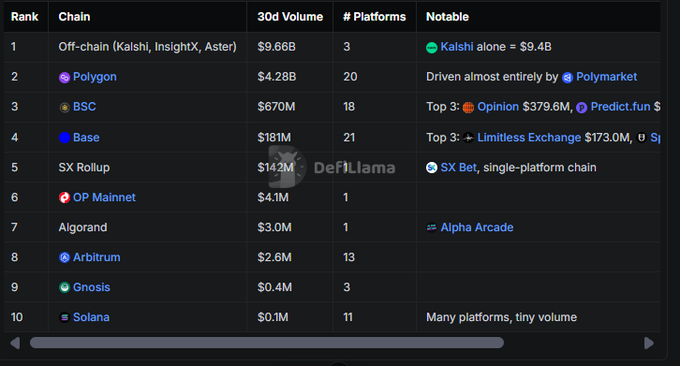
Task: Open the Polygon chain link
Action: [x=95, y=77]
